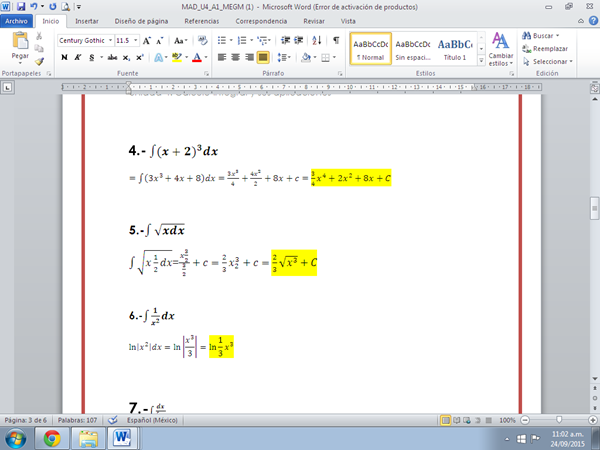Open print preview from quick access
The height and width of the screenshot is (450, 600).
pos(65,7)
